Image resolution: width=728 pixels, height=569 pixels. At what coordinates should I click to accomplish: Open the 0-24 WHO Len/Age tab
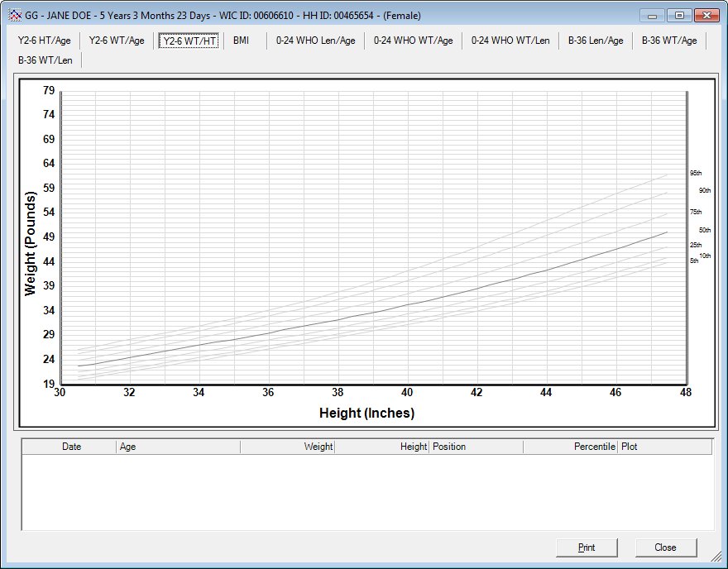pyautogui.click(x=315, y=41)
